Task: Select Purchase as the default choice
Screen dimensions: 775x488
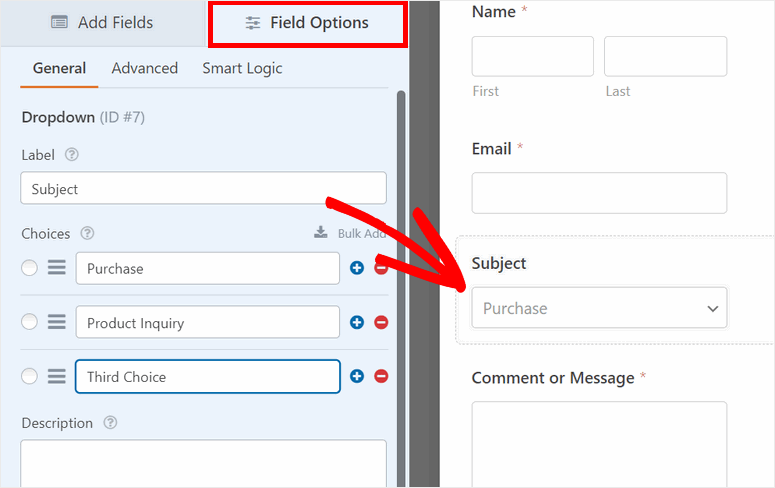Action: [x=30, y=268]
